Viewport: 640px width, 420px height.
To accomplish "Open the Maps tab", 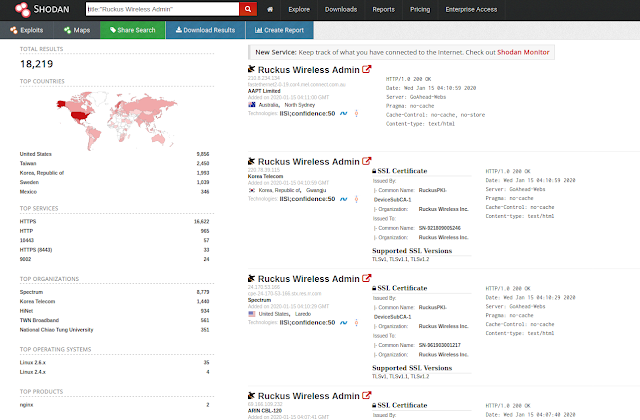I will pos(76,30).
